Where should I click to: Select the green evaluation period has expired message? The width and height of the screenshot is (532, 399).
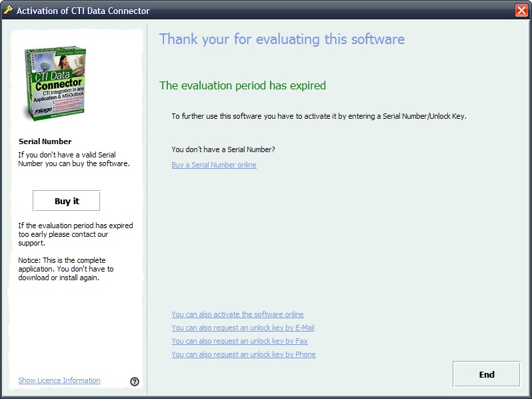pyautogui.click(x=242, y=85)
